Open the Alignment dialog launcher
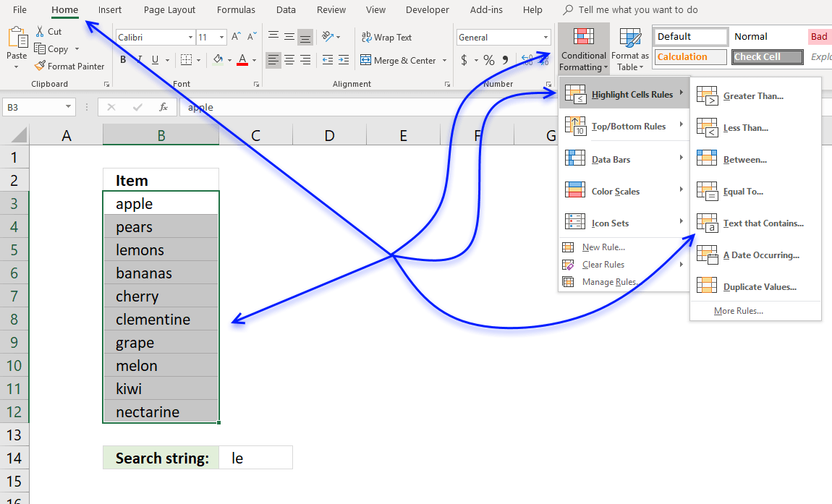The image size is (832, 504). tap(447, 84)
